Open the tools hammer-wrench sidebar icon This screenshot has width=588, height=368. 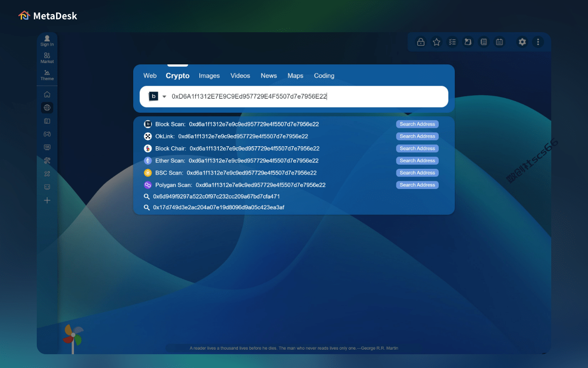(x=47, y=161)
